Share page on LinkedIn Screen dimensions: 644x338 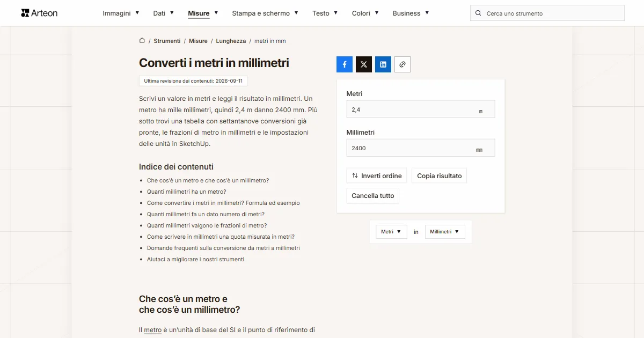tap(383, 64)
